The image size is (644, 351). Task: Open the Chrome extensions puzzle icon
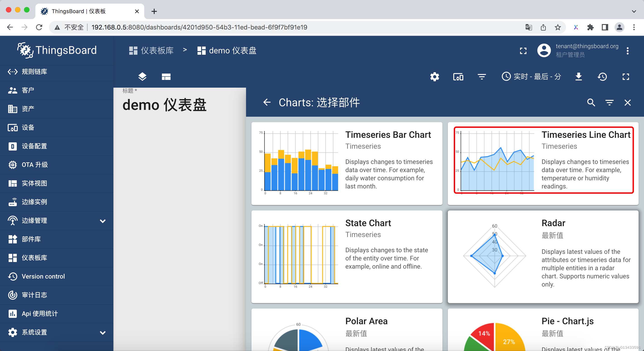click(590, 27)
